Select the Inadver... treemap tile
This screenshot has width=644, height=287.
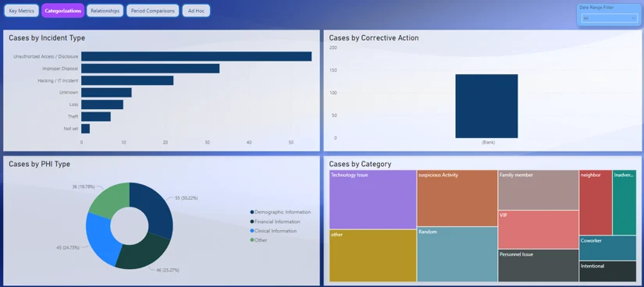tap(624, 203)
